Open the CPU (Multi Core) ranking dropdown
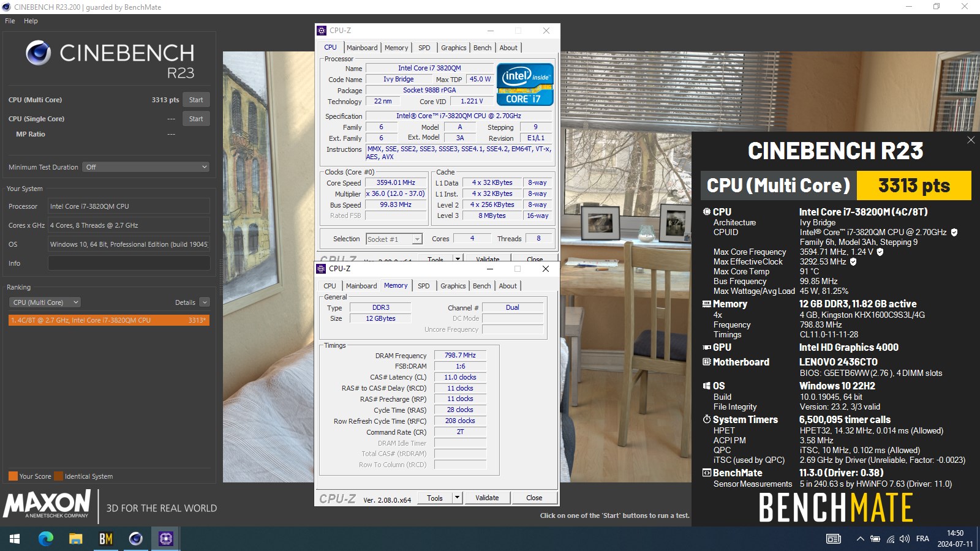Screen dimensions: 980x551 pyautogui.click(x=45, y=302)
